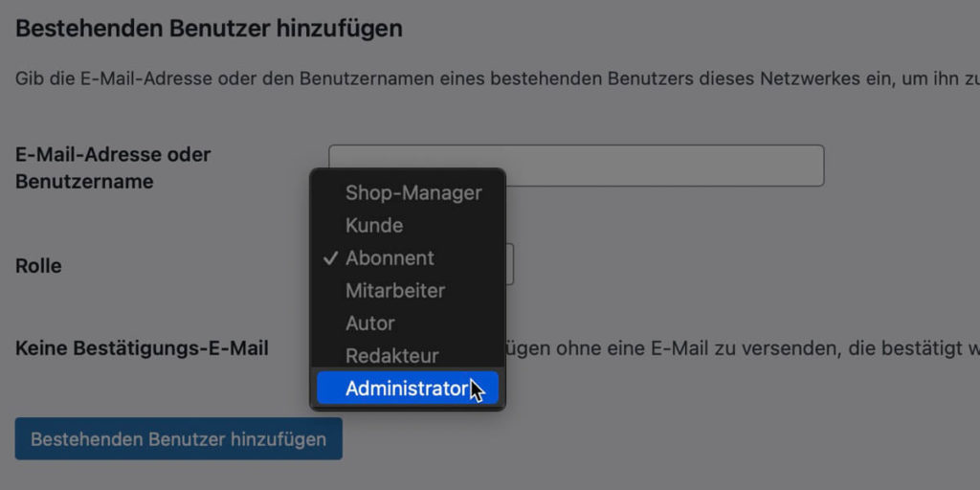Click the Rolle field label

pyautogui.click(x=38, y=266)
